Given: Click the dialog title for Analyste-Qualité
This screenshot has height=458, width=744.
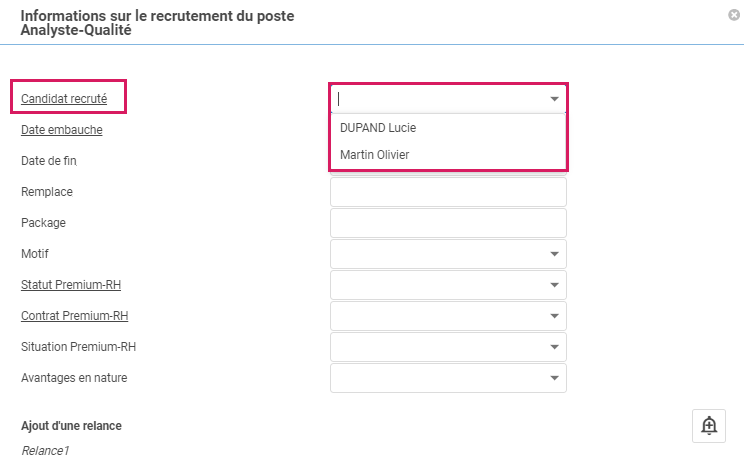Looking at the screenshot, I should click(157, 23).
